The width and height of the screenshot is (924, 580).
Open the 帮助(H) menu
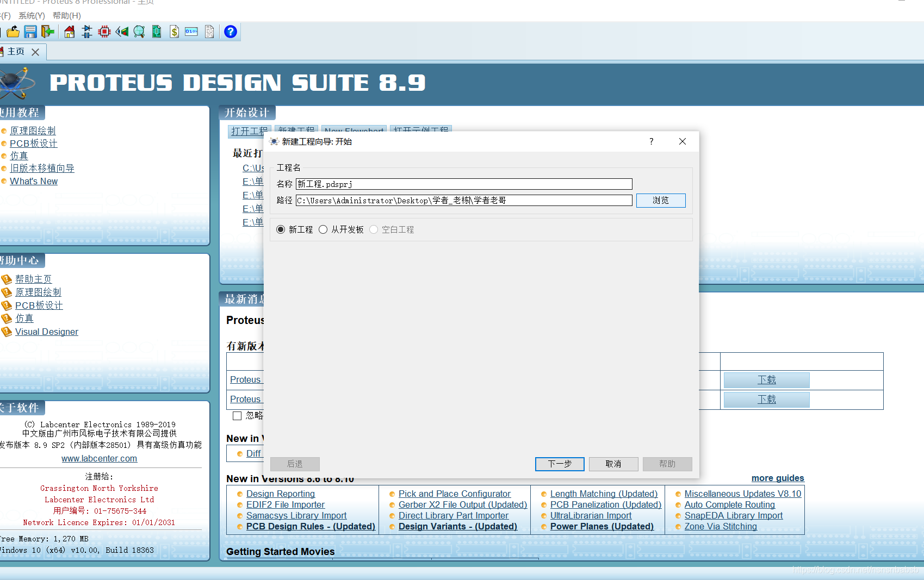coord(66,16)
